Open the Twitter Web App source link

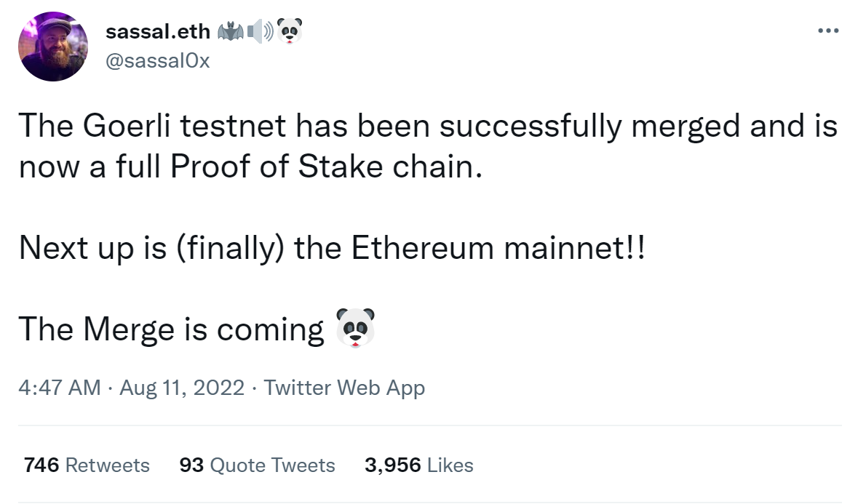coord(344,388)
